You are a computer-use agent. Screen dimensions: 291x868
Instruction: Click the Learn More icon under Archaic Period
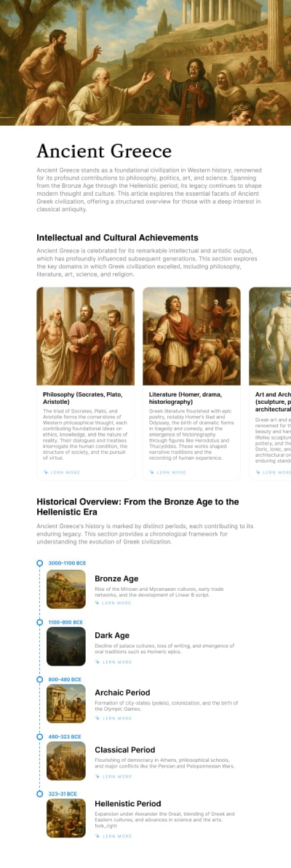[x=97, y=718]
